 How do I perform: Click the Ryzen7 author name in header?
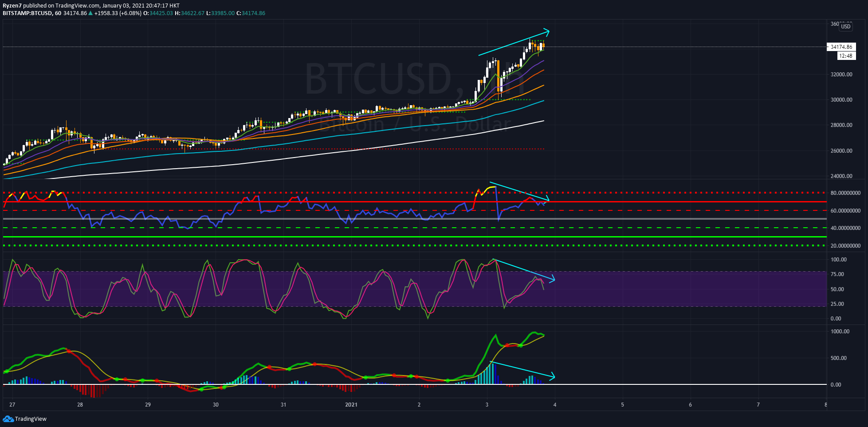click(12, 6)
